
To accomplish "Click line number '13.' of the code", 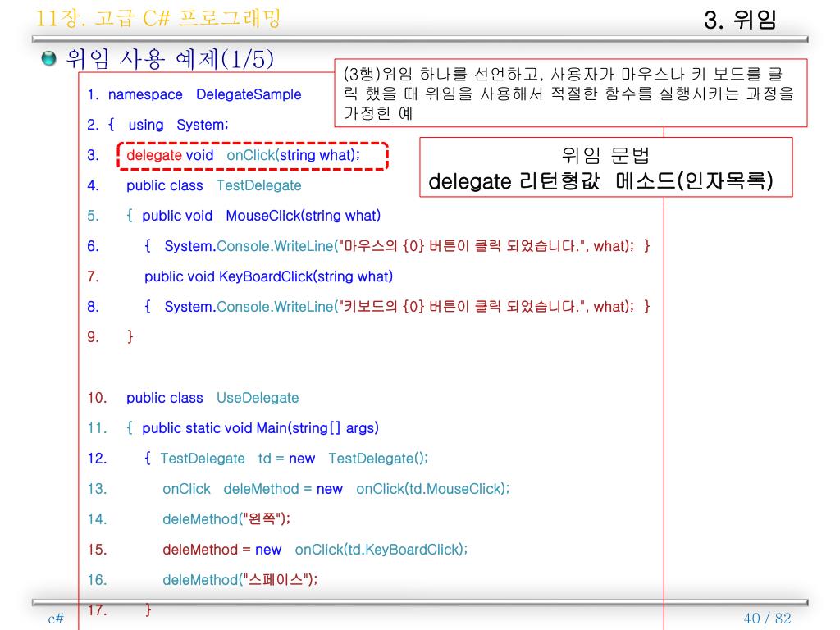I will click(x=97, y=489).
